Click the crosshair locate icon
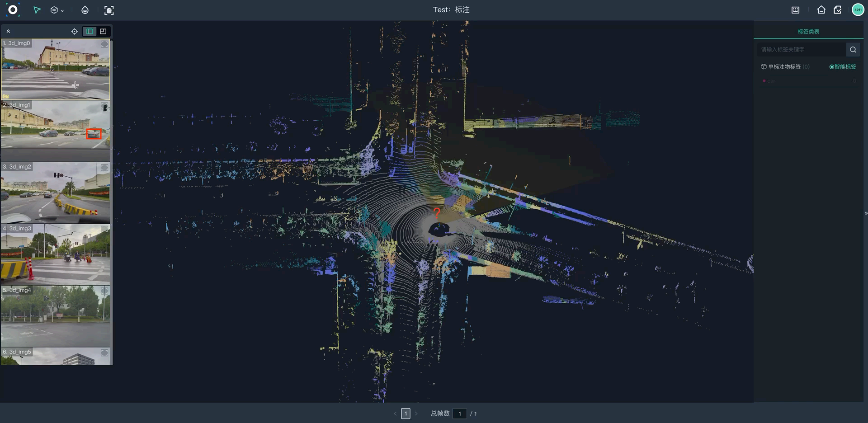The height and width of the screenshot is (423, 868). tap(75, 31)
